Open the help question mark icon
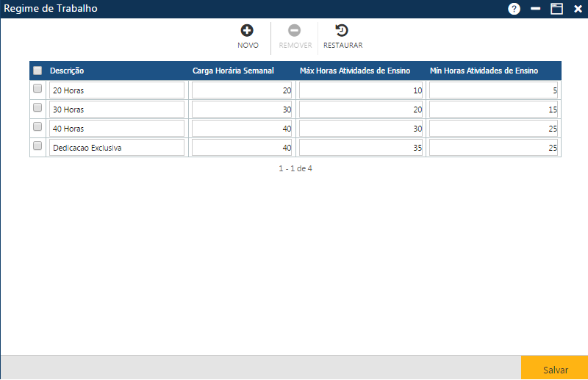Viewport: 588px width, 380px height. [514, 9]
